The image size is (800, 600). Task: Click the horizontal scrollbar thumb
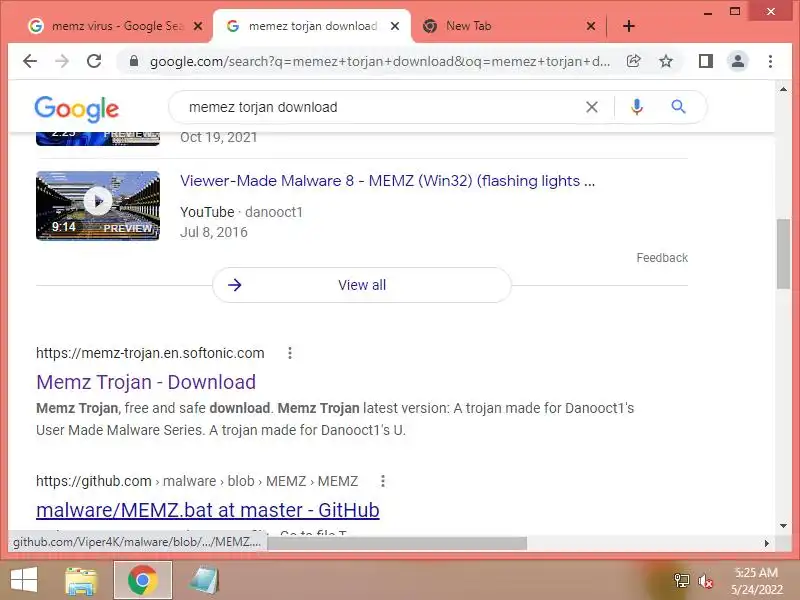[x=396, y=544]
